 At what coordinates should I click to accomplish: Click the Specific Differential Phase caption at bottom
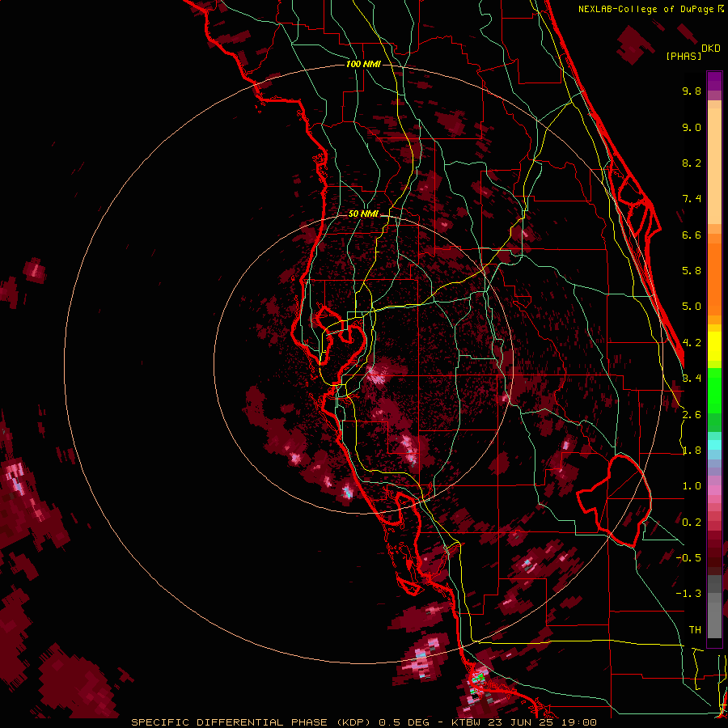364,722
